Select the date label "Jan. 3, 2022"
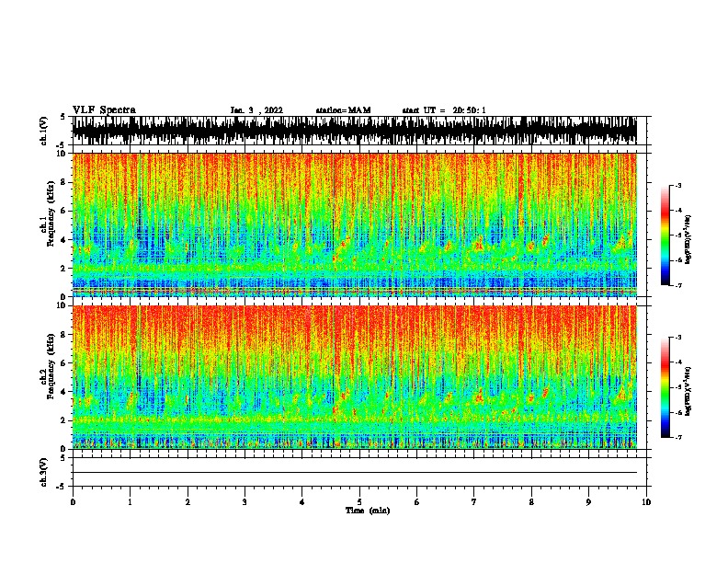Screen dimensions: 728x563 point(256,110)
